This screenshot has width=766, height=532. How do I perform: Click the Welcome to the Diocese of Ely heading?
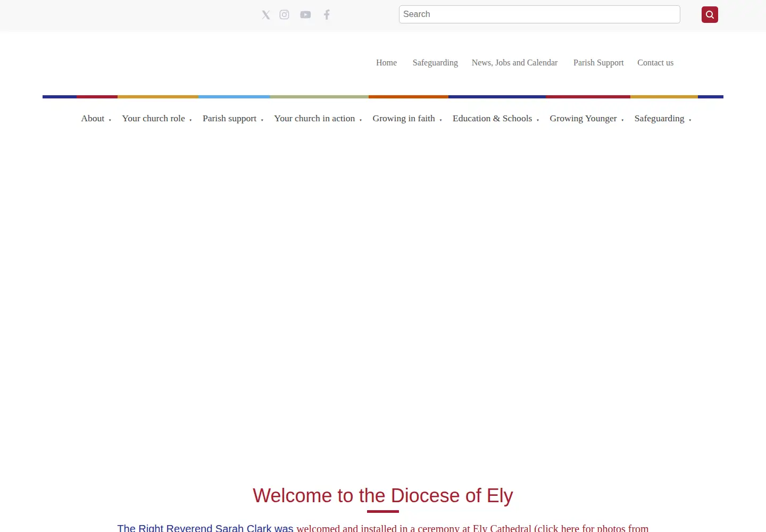pos(383,495)
